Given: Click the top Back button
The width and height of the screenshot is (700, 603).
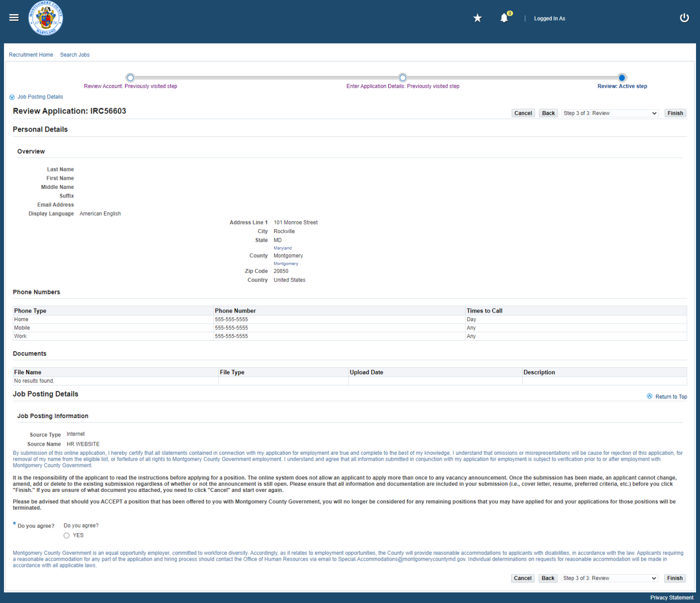Looking at the screenshot, I should pyautogui.click(x=548, y=114).
